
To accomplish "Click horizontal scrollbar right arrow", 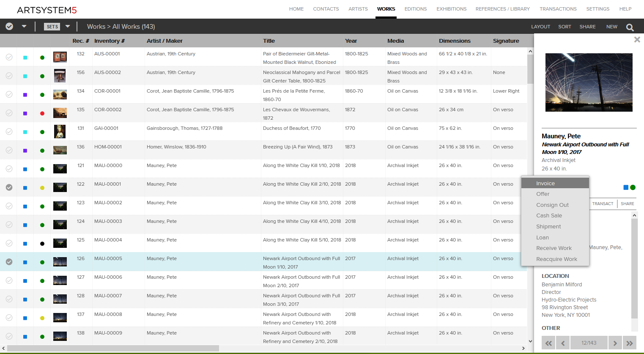I will click(x=523, y=349).
